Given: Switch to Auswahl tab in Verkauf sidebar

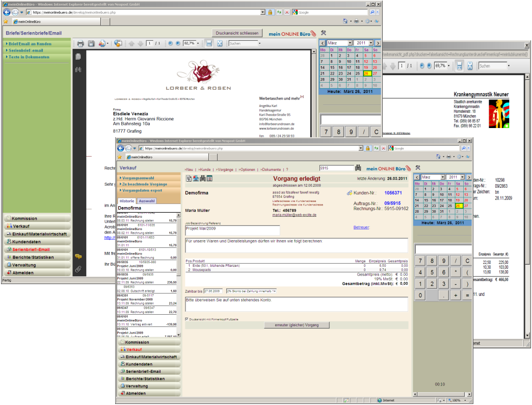Looking at the screenshot, I should click(147, 201).
